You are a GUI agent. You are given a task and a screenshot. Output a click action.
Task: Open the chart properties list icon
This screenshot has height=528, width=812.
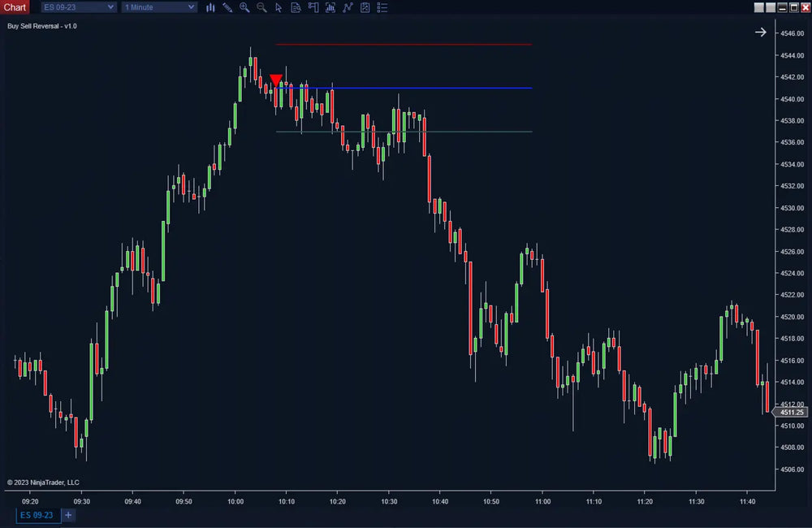(x=379, y=7)
